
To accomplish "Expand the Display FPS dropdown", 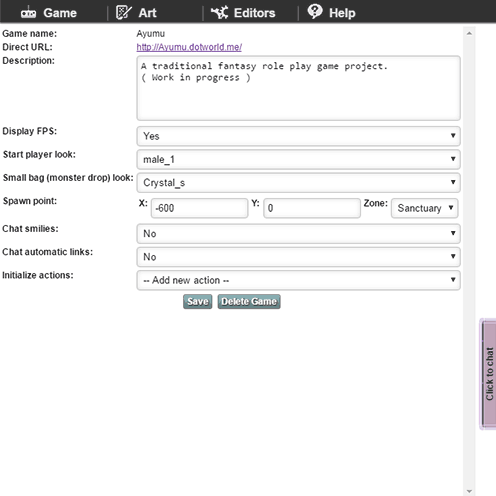I will [x=298, y=136].
